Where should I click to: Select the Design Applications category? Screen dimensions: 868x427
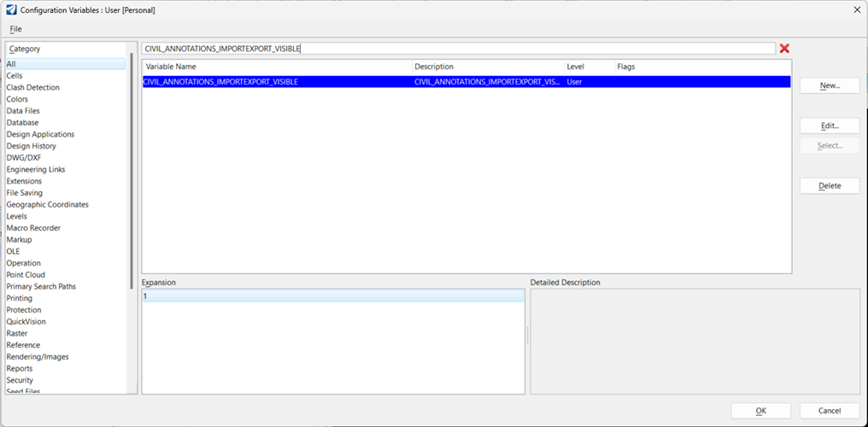click(x=40, y=134)
